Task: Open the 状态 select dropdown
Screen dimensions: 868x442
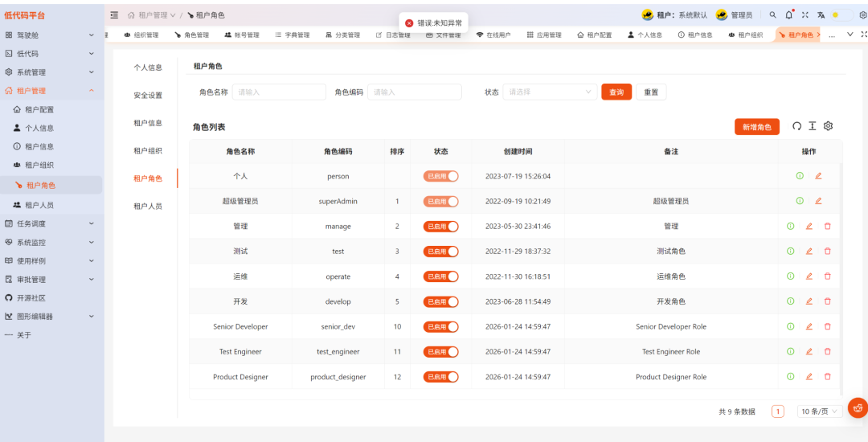Action: [x=550, y=92]
